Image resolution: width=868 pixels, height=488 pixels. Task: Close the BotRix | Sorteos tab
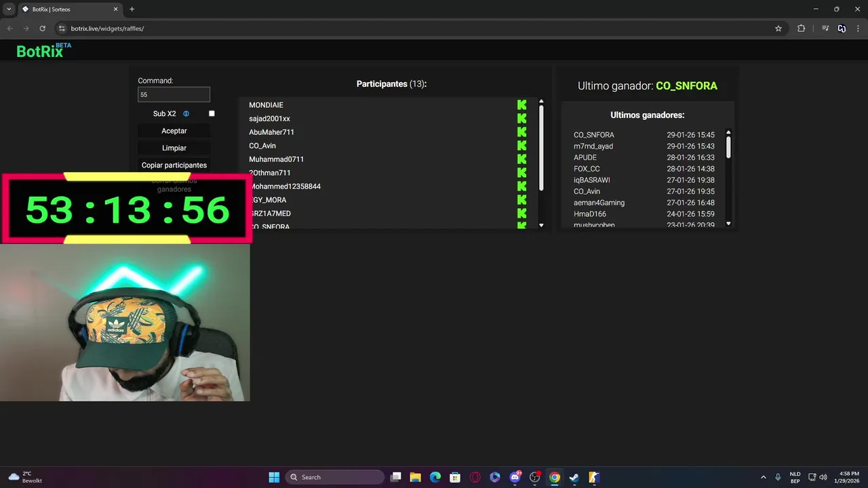[115, 9]
